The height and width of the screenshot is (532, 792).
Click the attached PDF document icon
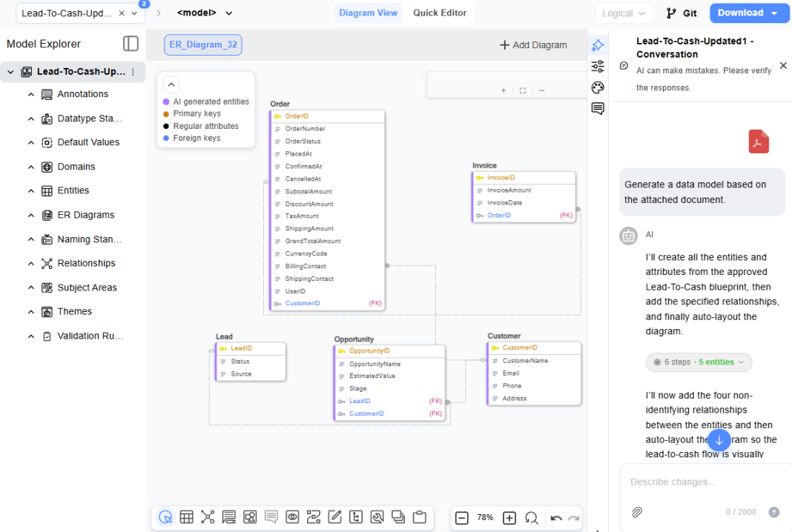pos(759,142)
